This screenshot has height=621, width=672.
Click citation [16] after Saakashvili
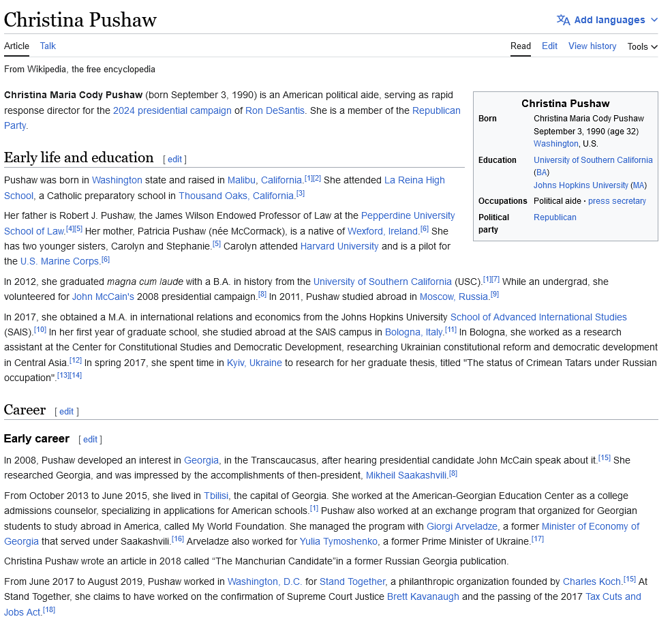[177, 539]
